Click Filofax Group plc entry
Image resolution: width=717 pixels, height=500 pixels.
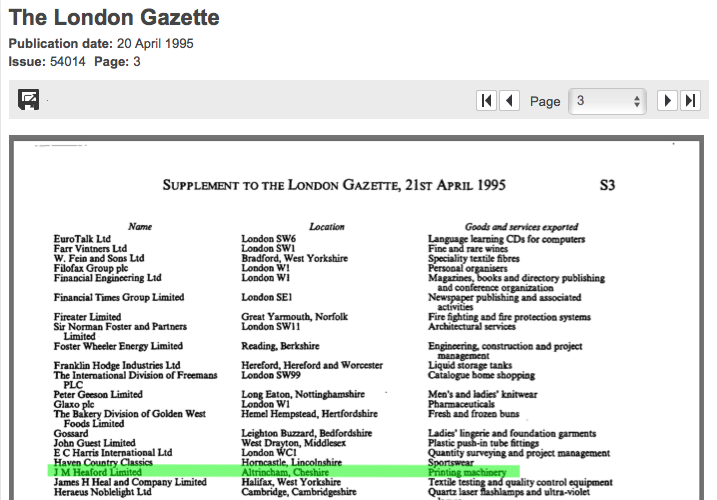pyautogui.click(x=91, y=268)
